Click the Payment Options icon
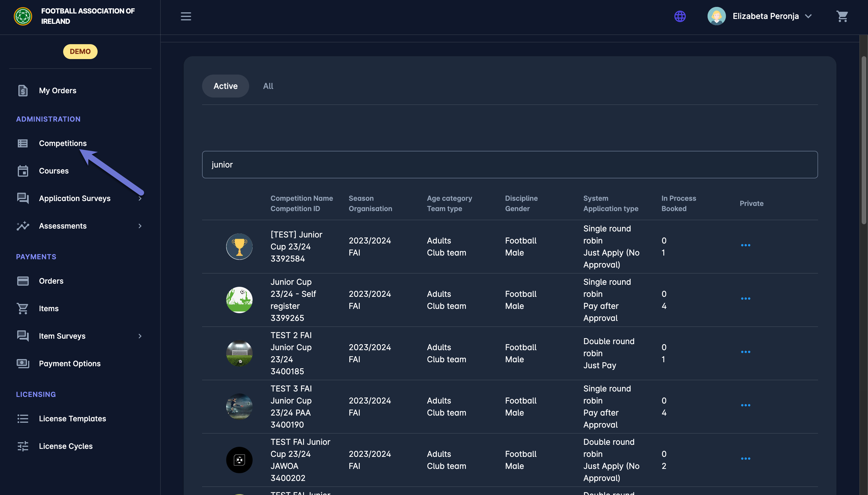The image size is (868, 495). click(x=23, y=363)
